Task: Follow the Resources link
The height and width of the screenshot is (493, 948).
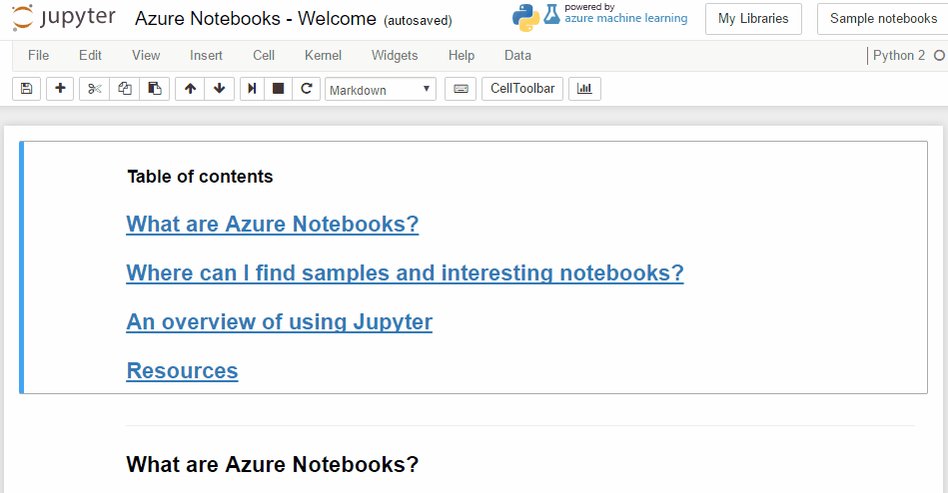Action: 182,371
